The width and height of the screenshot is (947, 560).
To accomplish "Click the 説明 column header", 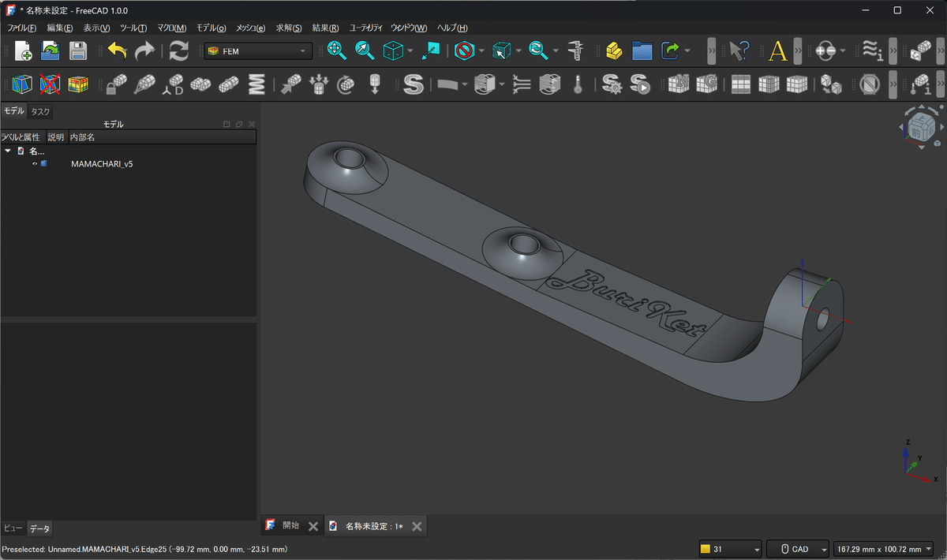I will (x=56, y=137).
